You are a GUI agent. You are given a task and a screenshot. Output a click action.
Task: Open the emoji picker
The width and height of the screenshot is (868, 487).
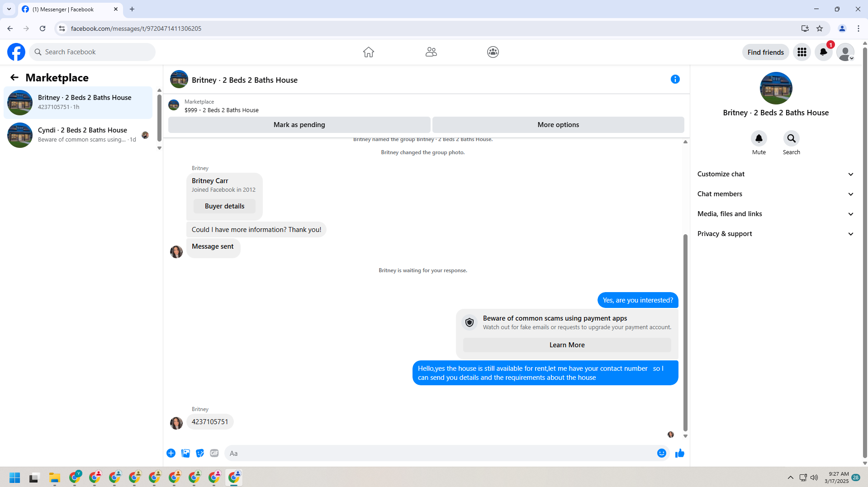pyautogui.click(x=662, y=453)
